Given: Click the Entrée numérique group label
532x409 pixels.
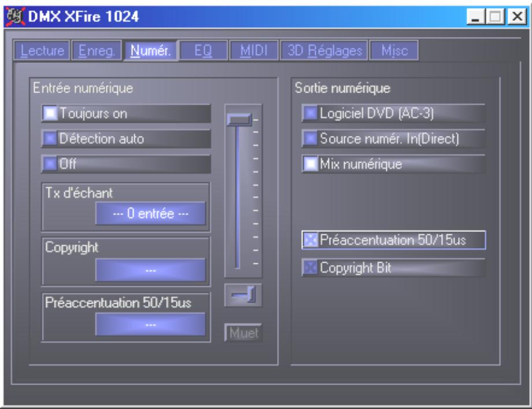Looking at the screenshot, I should (83, 89).
